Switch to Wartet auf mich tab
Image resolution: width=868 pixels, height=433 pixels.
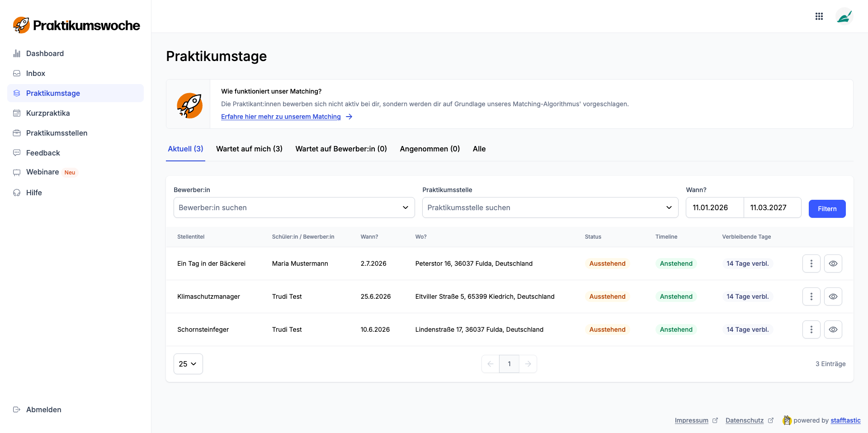(x=249, y=149)
